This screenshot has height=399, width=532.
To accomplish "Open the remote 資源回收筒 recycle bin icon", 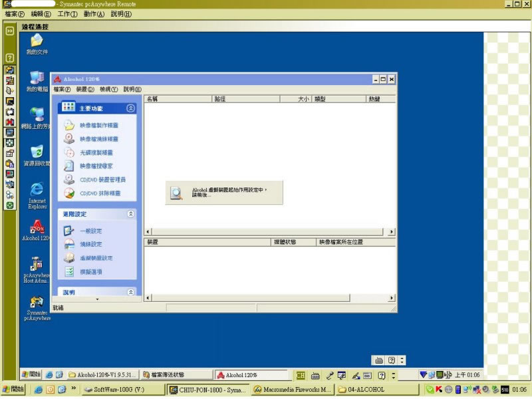I will 37,156.
